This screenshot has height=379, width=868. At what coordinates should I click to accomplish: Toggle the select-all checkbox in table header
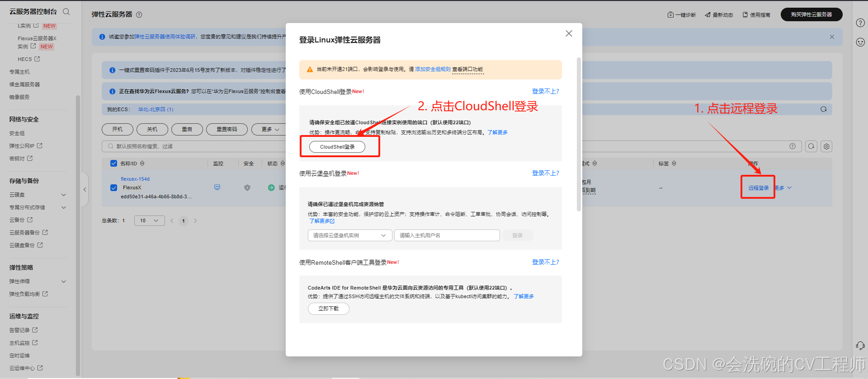(114, 164)
